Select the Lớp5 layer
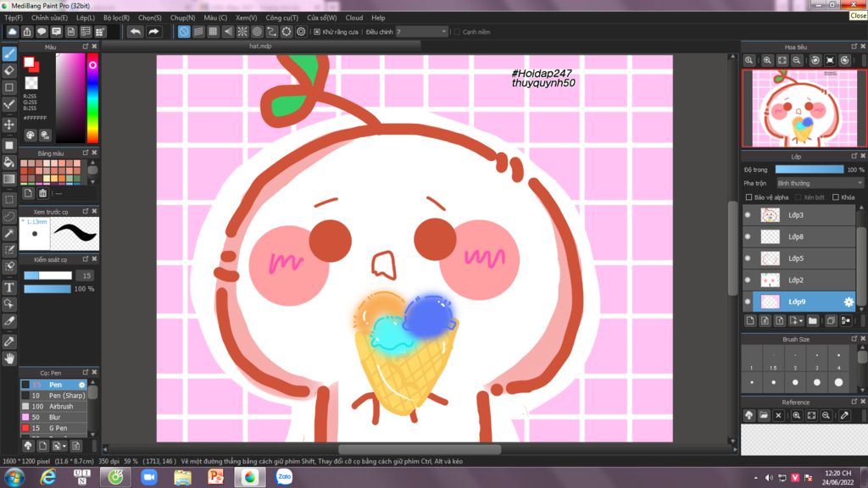The height and width of the screenshot is (488, 868). (x=798, y=258)
